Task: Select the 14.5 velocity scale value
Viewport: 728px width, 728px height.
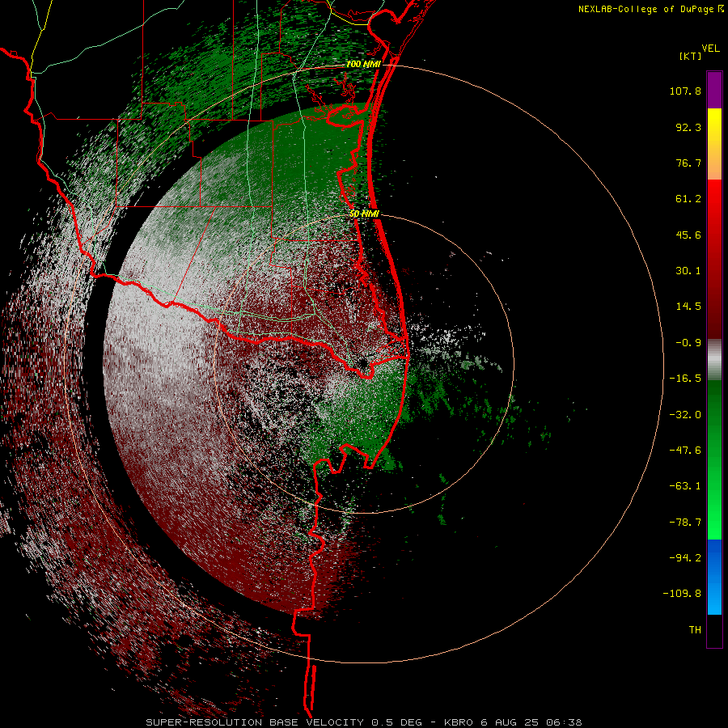Action: tap(688, 307)
